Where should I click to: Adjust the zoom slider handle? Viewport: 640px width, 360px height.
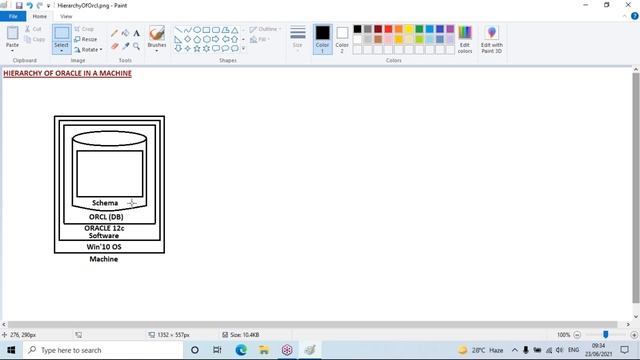tap(606, 335)
